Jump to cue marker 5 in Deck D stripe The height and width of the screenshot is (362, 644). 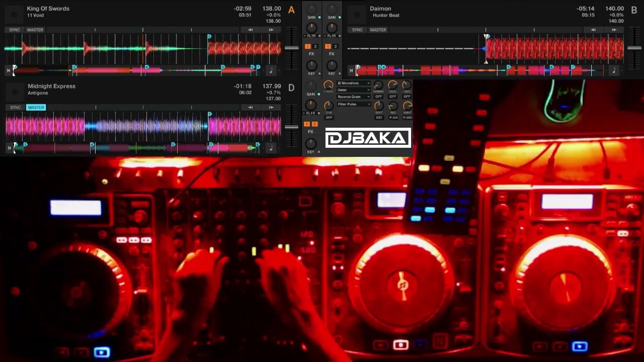click(x=174, y=144)
